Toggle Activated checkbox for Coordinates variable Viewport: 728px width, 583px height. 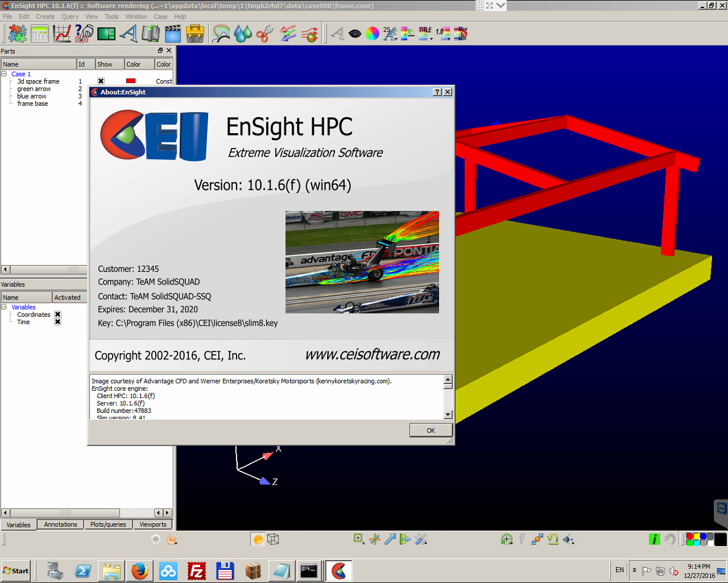pyautogui.click(x=57, y=314)
